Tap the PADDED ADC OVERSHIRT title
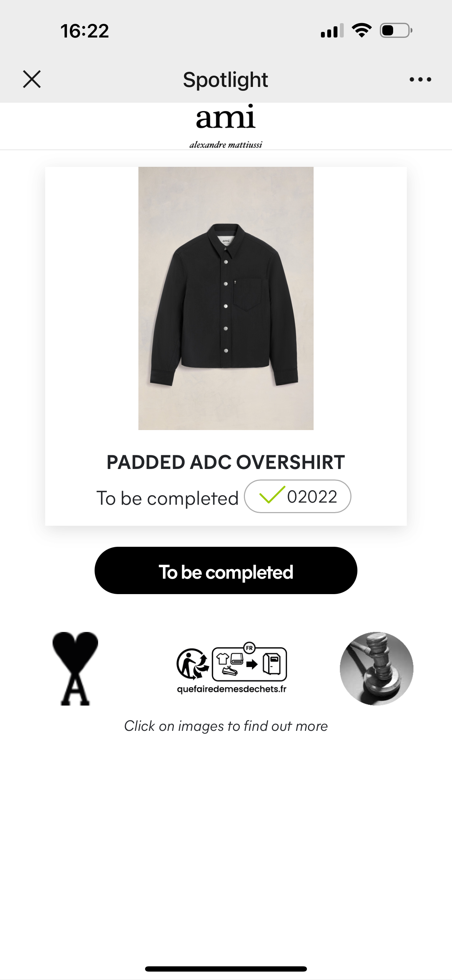The width and height of the screenshot is (452, 980). pos(226,462)
